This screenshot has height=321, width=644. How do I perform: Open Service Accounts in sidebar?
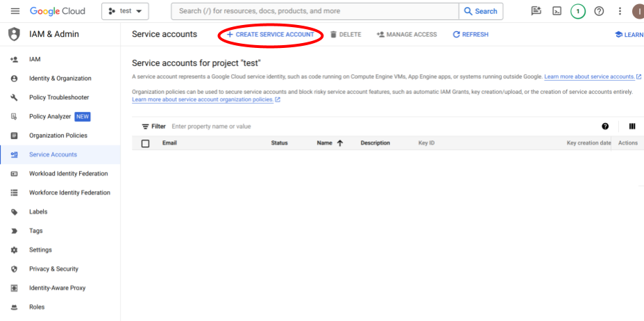pos(53,154)
